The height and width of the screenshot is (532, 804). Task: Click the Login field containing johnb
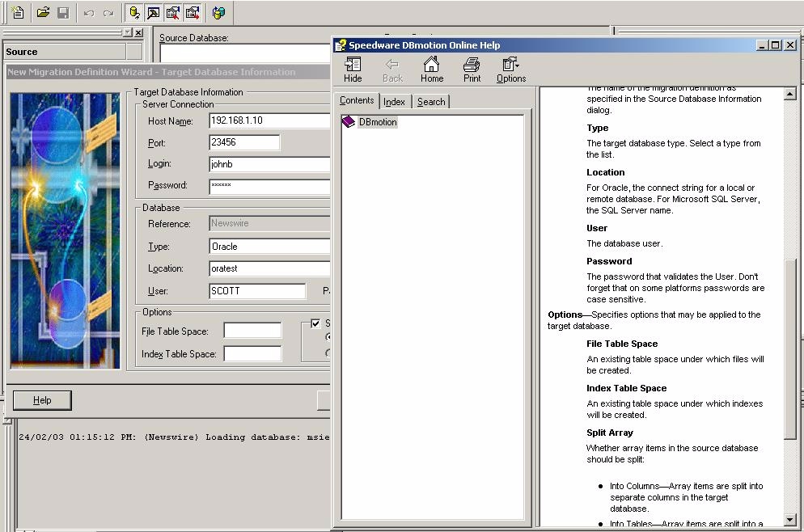coord(269,164)
